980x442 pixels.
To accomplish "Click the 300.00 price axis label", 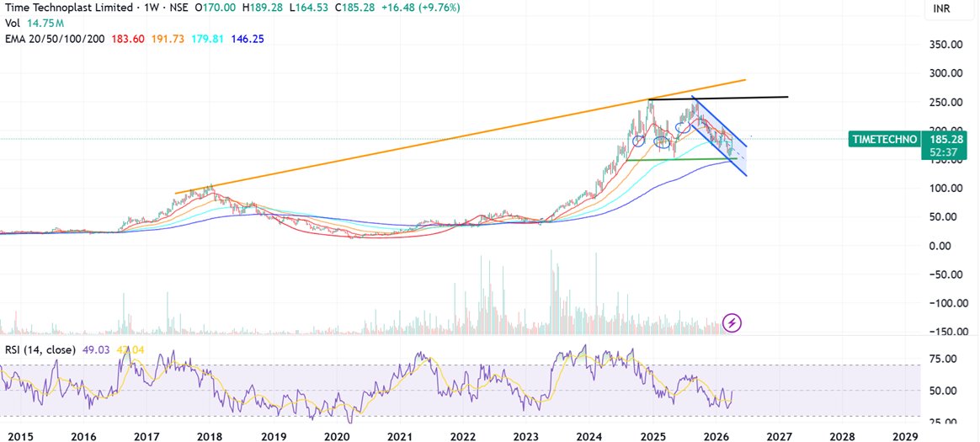I will coord(944,73).
